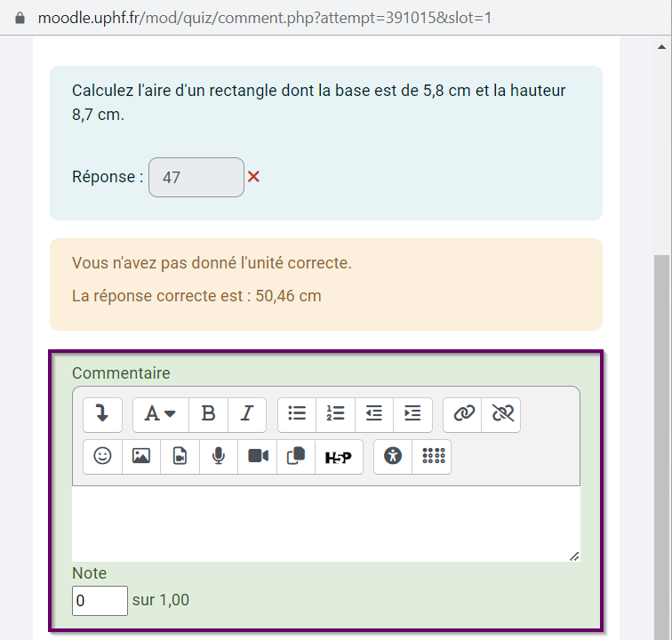Insert a hyperlink with link icon
Viewport: 672px width, 640px height.
coord(463,413)
